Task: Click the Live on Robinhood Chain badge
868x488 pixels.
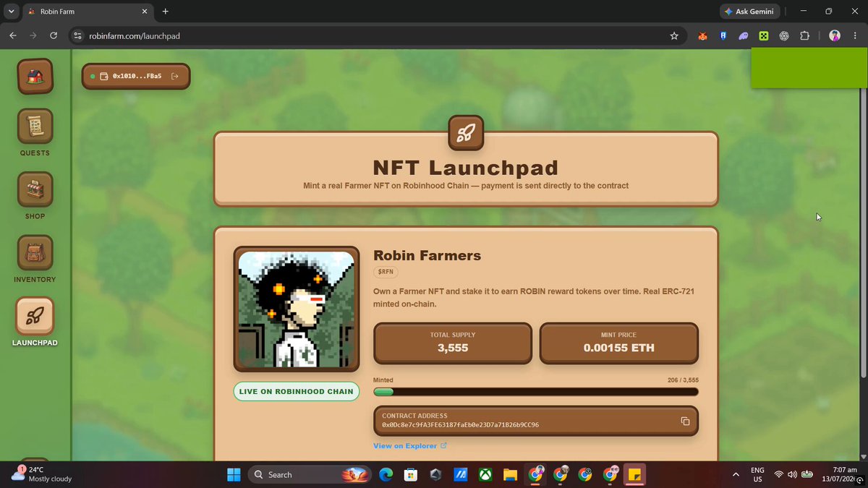Action: 297,391
